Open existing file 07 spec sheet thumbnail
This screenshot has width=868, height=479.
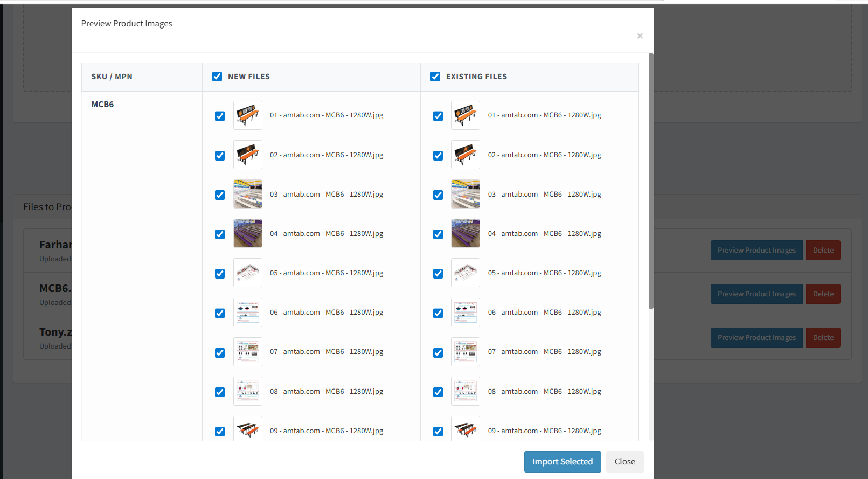(466, 352)
